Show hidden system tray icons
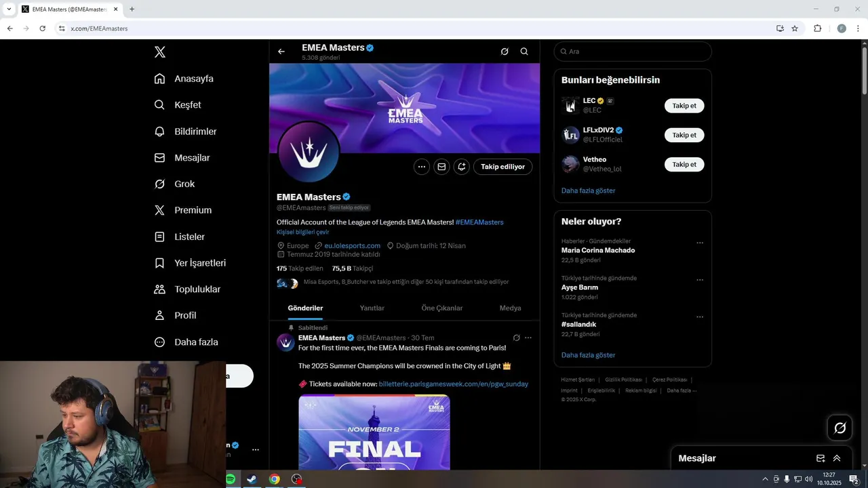Viewport: 868px width, 488px height. (765, 479)
